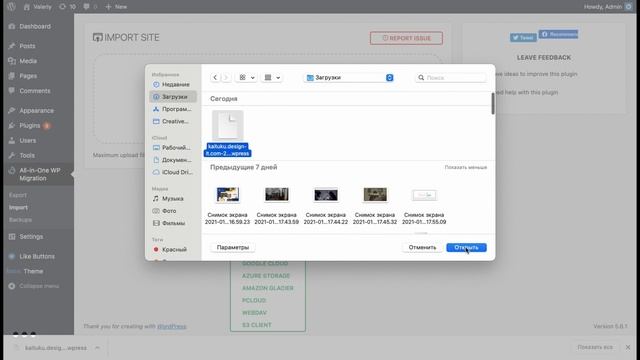Click AZURE STORAGE import option
This screenshot has width=640, height=360.
point(266,276)
